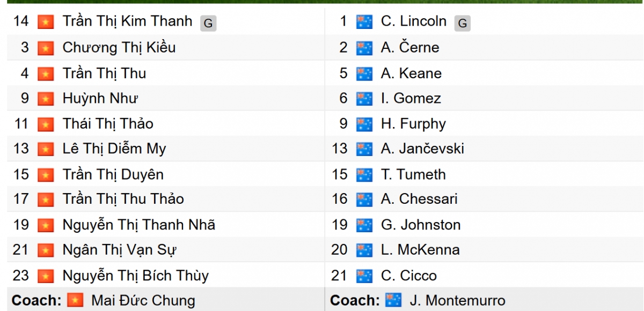This screenshot has height=311, width=644.
Task: Click Australia flag beside coach J. Montemurro
Action: 393,301
